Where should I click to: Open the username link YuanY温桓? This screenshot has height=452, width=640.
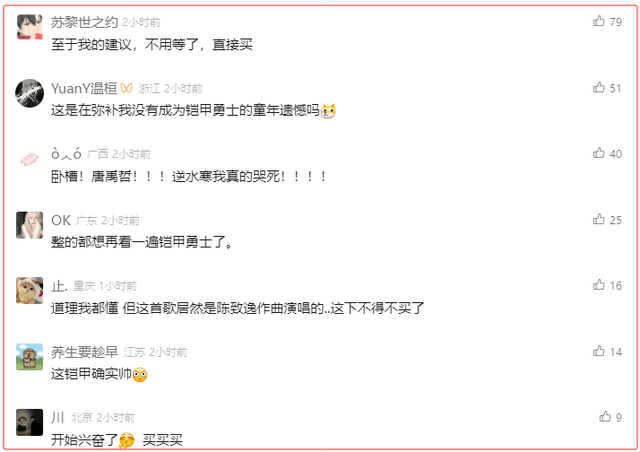(84, 88)
